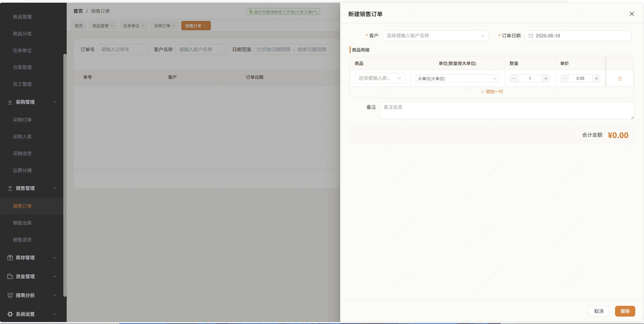The image size is (644, 324).
Task: Click the 添加一行 add row link
Action: coord(492,92)
